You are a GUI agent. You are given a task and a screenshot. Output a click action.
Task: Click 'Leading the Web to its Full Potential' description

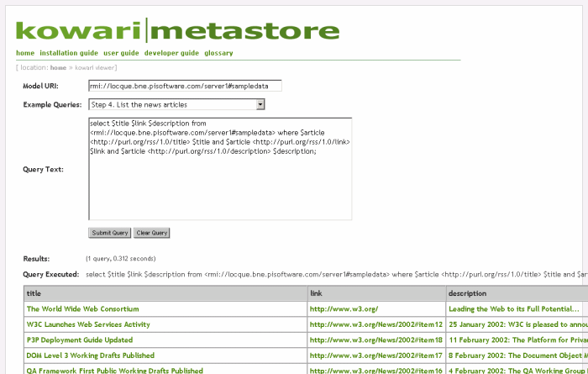(x=514, y=309)
